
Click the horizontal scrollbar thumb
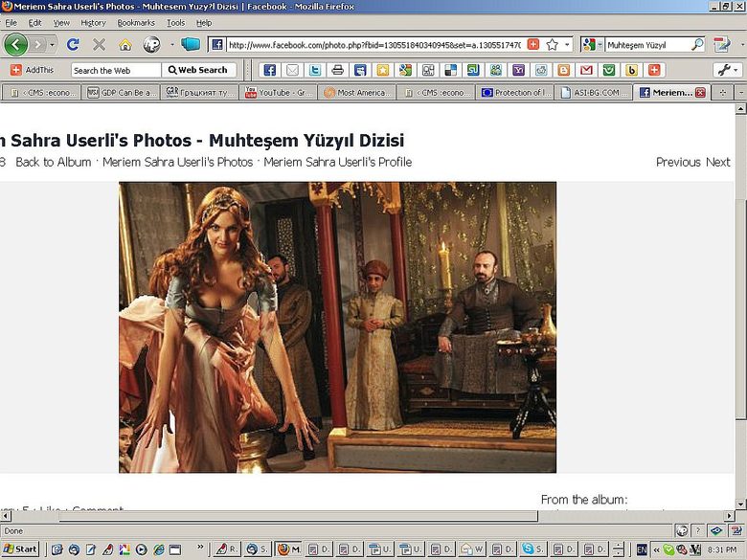click(298, 516)
